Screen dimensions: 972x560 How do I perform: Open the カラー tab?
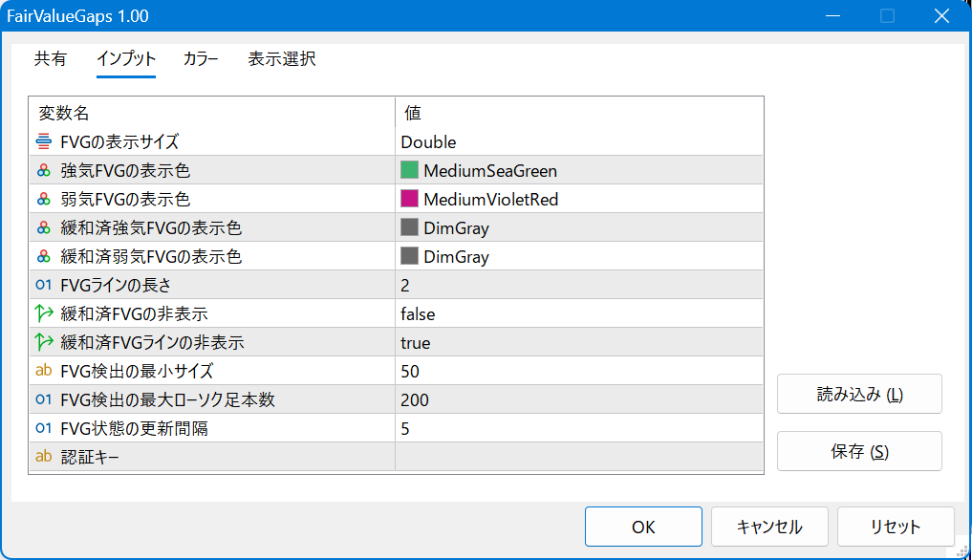201,59
